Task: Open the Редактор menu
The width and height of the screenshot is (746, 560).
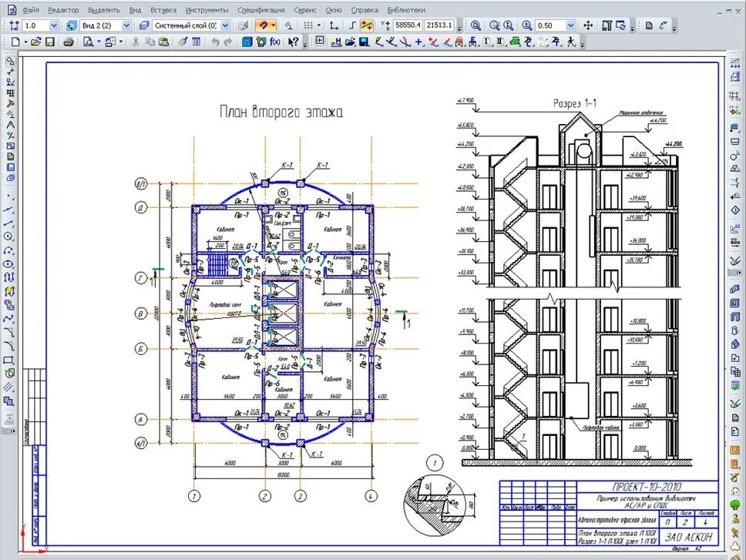Action: [63, 9]
